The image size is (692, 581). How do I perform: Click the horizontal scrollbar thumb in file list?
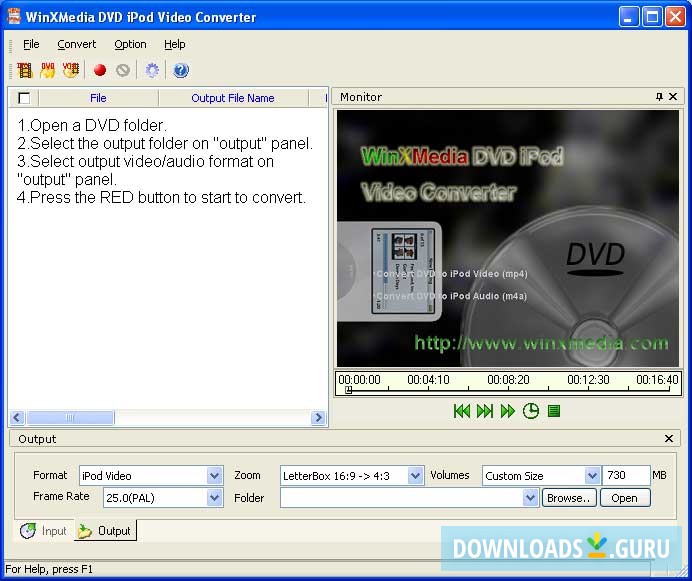coord(70,417)
